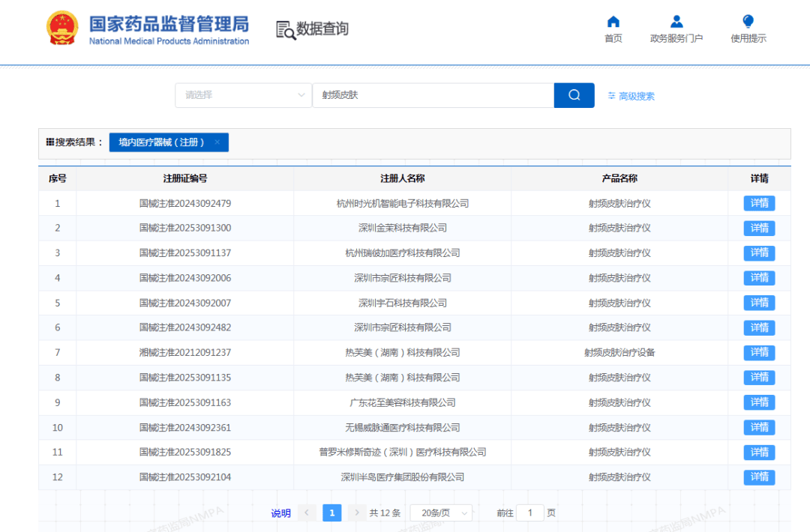Click the 政务服务门户 user icon
Viewport: 810px width, 532px height.
coord(676,21)
